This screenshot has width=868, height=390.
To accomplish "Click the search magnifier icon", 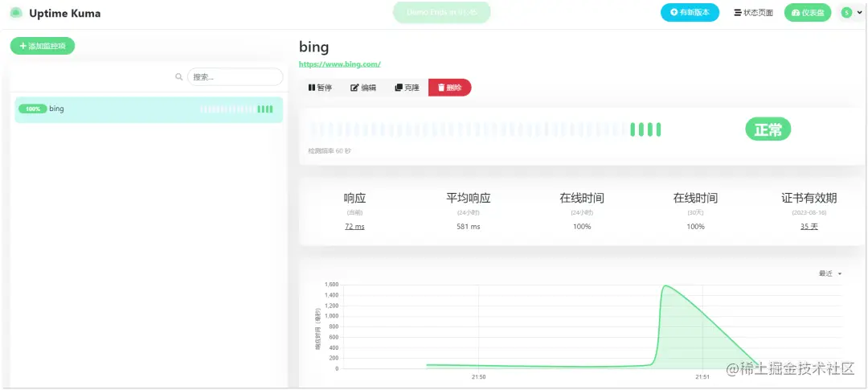I will (178, 77).
